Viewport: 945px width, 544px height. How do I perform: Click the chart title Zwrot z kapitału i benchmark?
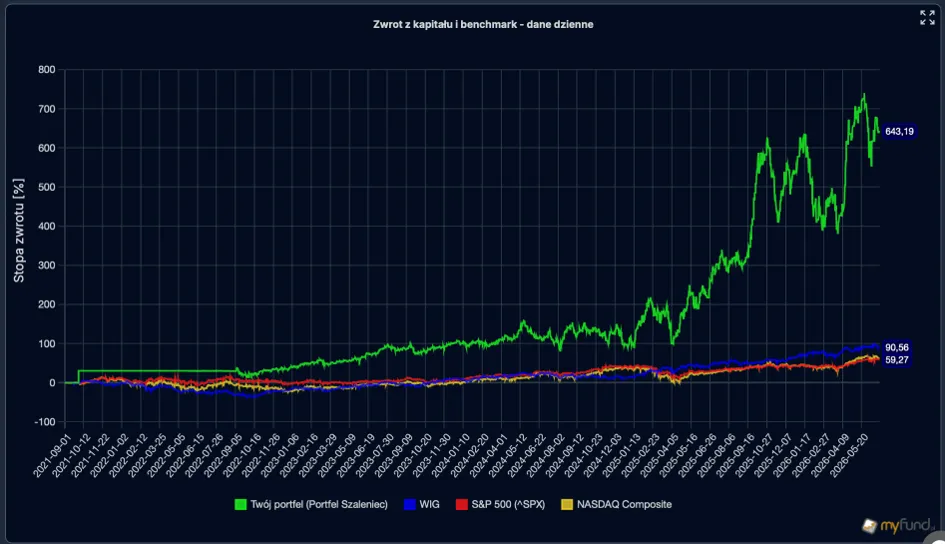pos(483,25)
